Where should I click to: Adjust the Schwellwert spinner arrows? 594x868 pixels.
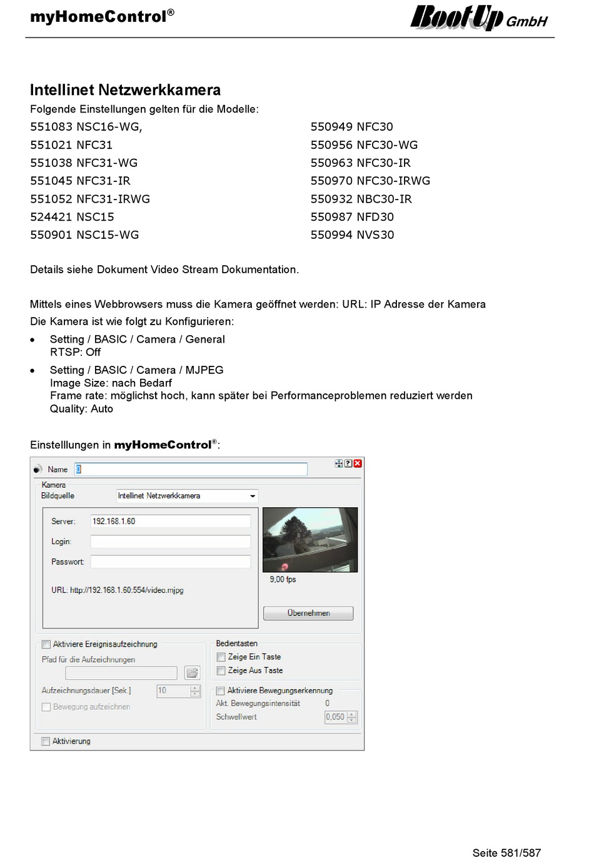coord(352,717)
